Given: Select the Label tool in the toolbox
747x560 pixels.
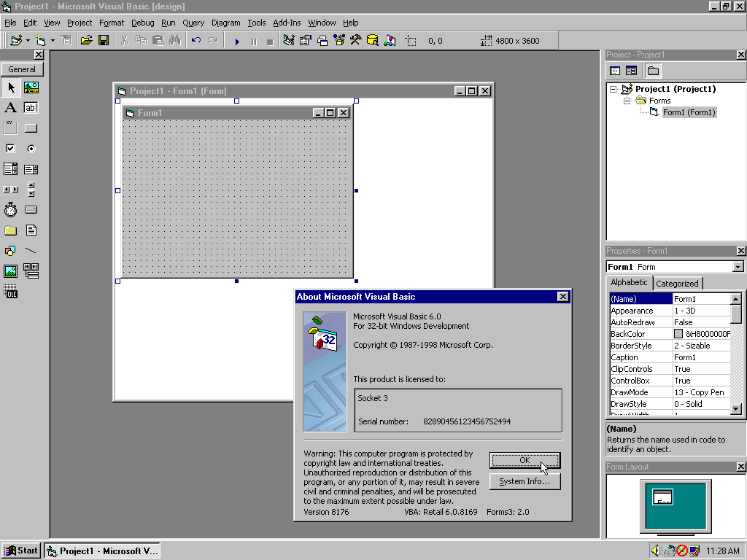Looking at the screenshot, I should pos(10,108).
